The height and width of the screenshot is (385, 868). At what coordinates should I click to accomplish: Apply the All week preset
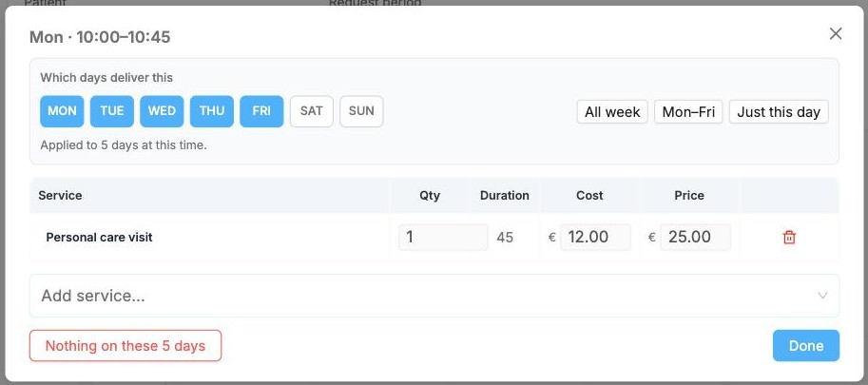click(x=612, y=112)
